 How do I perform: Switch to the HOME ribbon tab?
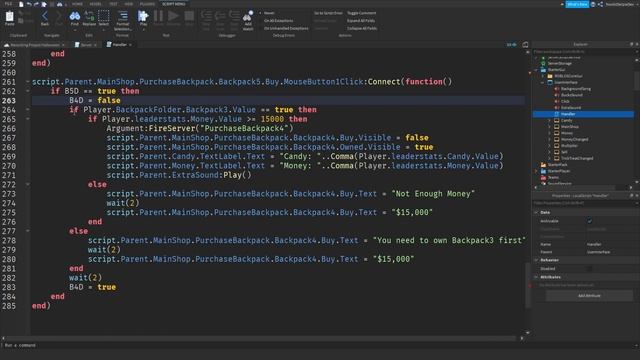[77, 4]
